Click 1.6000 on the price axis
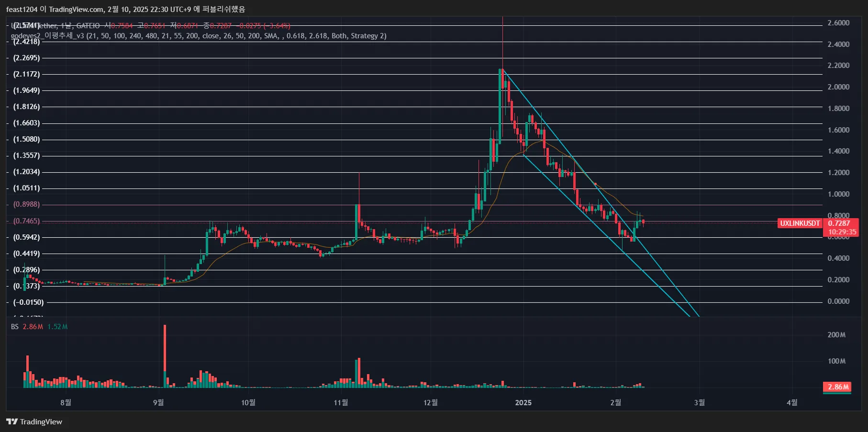Screen dimensions: 868x432 coord(838,130)
